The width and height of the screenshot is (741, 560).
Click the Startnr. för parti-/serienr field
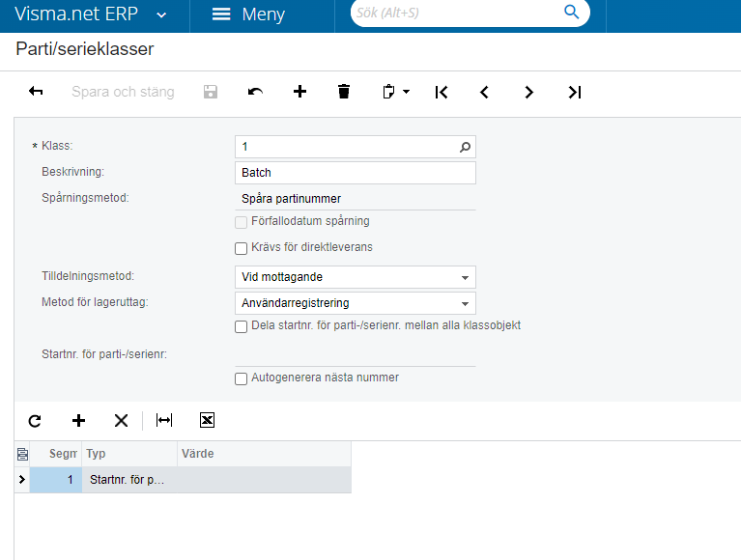(x=356, y=355)
